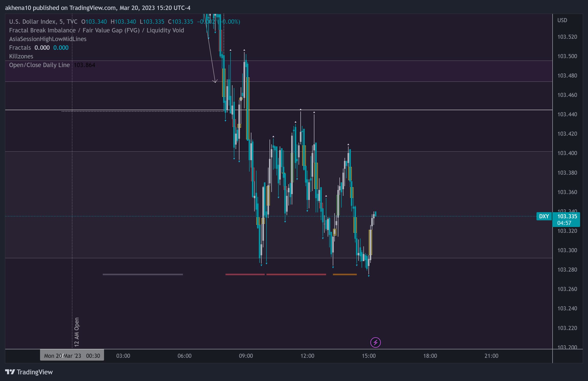
Task: Click the TradingView logo at bottom left
Action: [x=29, y=372]
